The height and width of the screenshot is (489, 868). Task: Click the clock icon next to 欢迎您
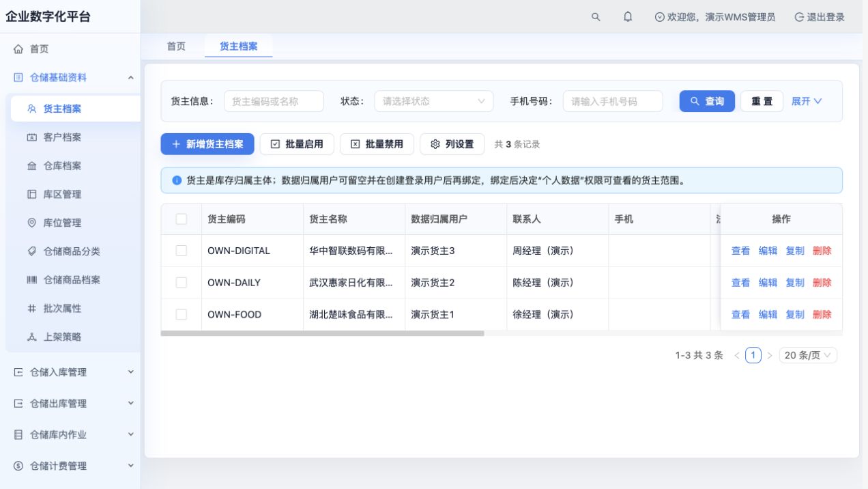[x=659, y=17]
